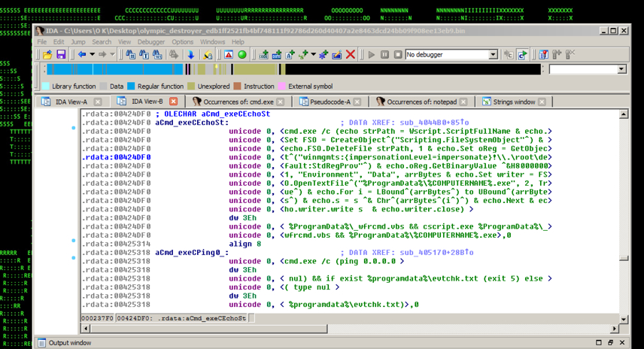
Task: Click the pause process button
Action: click(x=385, y=55)
